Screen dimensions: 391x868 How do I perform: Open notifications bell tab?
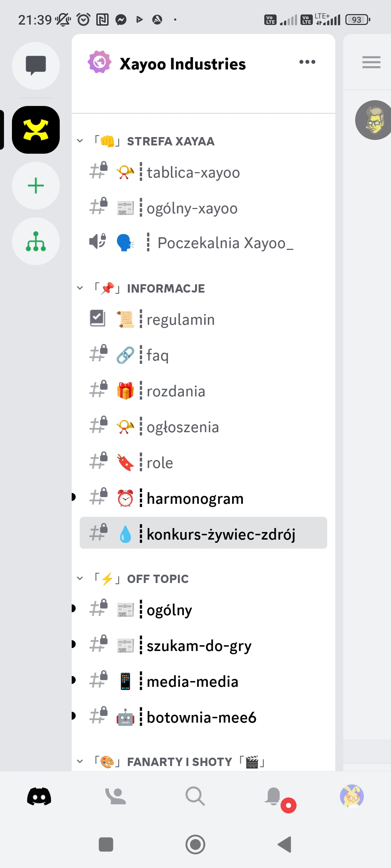(x=274, y=796)
